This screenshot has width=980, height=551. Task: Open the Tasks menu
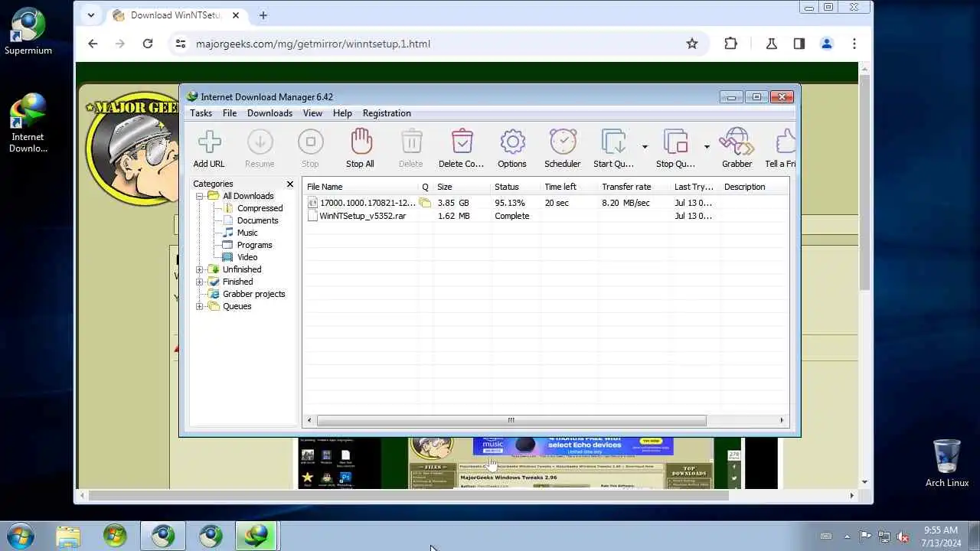tap(201, 113)
